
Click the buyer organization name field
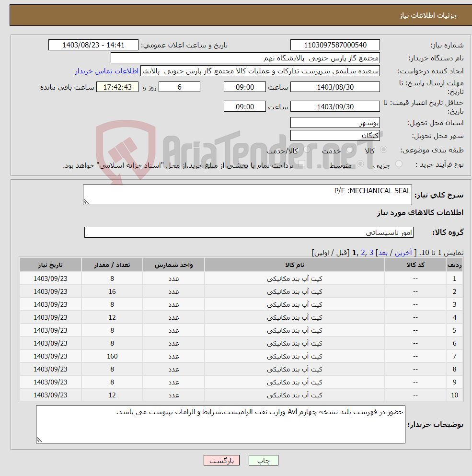(x=245, y=58)
